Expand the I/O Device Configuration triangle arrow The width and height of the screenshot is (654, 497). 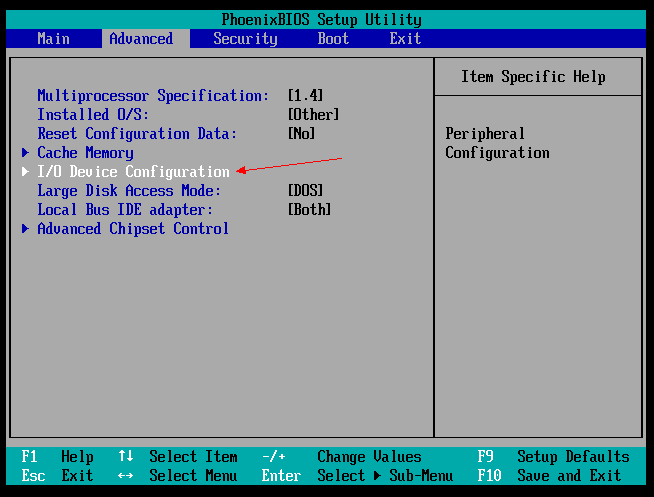(x=25, y=171)
